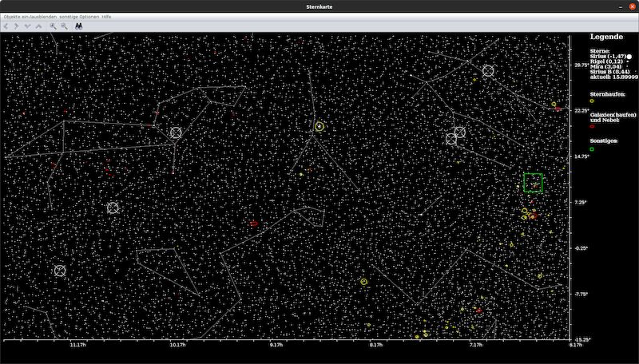Click the 29.75° declination label
The height and width of the screenshot is (364, 639).
pyautogui.click(x=581, y=65)
